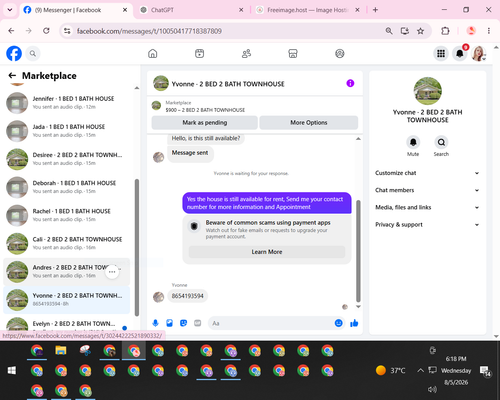
Task: Open the taskbar volume speaker icon
Action: tap(432, 389)
